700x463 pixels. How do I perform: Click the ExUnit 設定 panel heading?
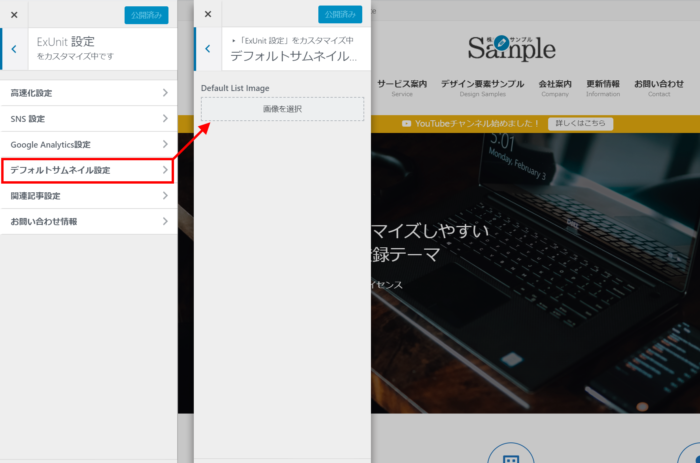click(x=66, y=42)
